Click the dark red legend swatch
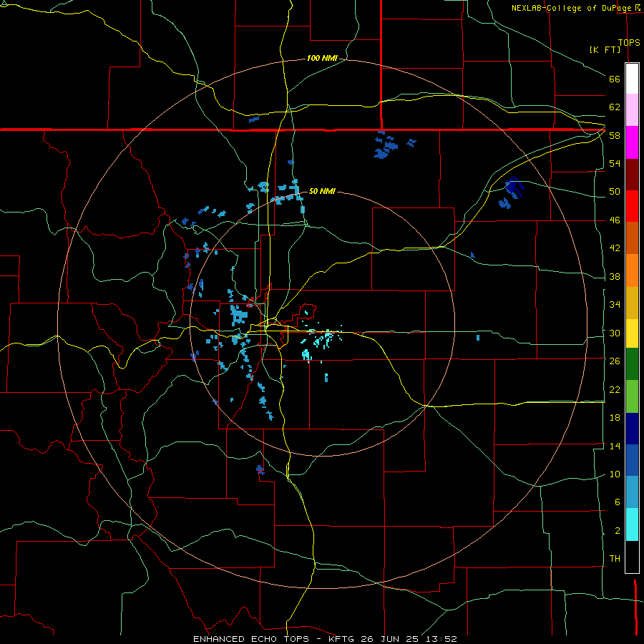The width and height of the screenshot is (644, 644). click(632, 175)
